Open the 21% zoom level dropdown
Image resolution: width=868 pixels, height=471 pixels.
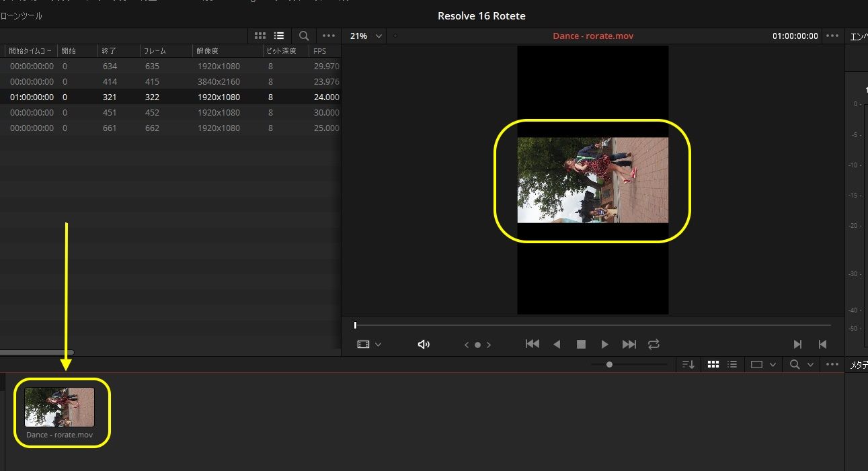[x=364, y=36]
